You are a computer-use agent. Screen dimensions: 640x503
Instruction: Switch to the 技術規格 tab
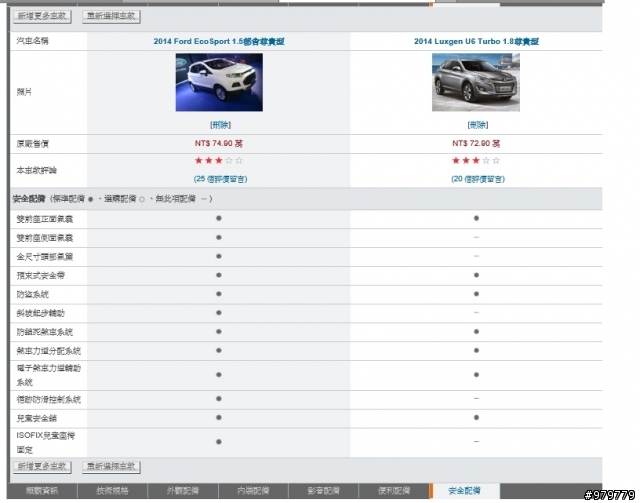pyautogui.click(x=112, y=491)
